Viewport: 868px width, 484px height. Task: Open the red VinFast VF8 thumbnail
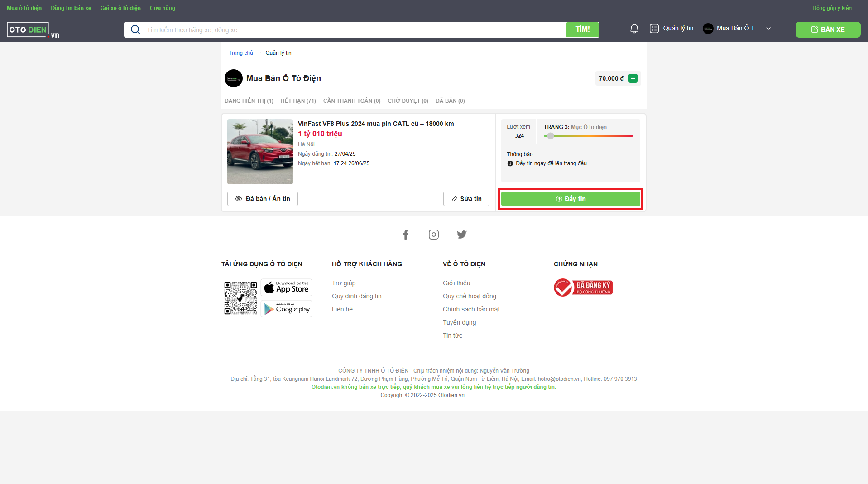(260, 152)
